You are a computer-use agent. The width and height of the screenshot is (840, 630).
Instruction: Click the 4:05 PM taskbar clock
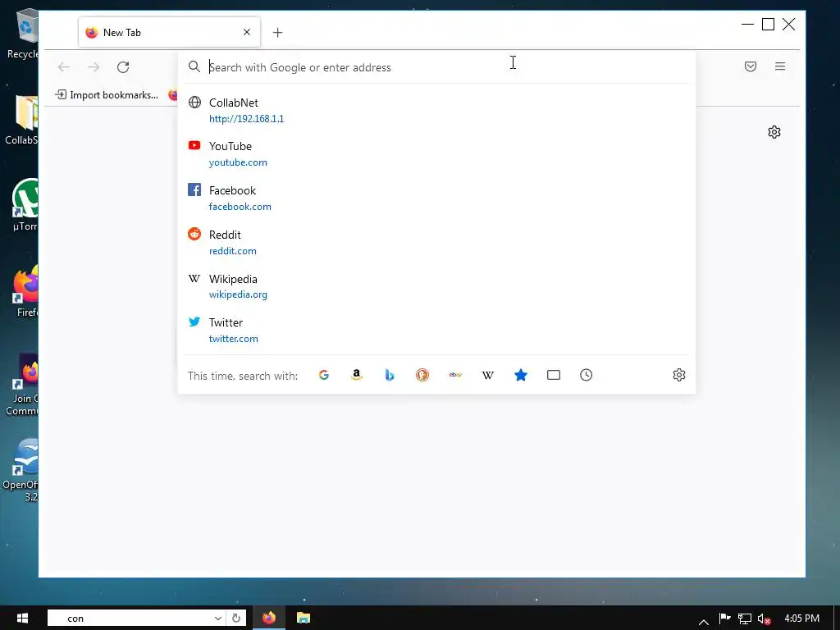coord(802,619)
